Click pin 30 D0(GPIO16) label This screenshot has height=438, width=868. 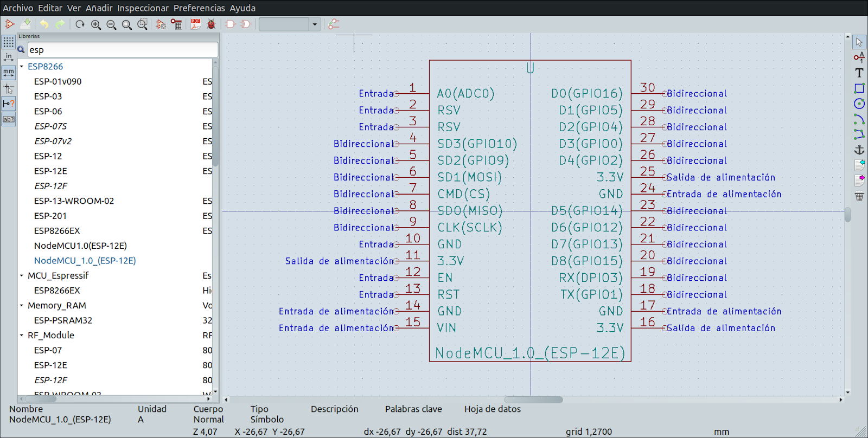(586, 94)
